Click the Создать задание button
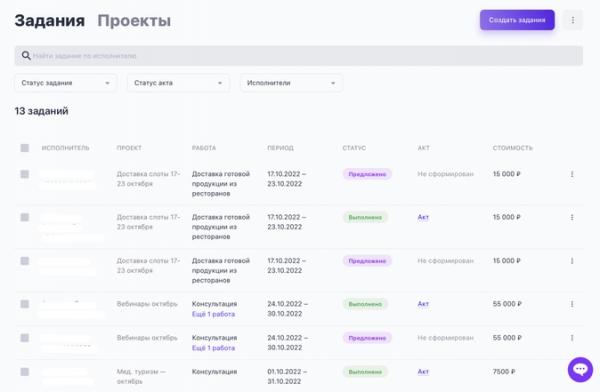The width and height of the screenshot is (600, 392). [517, 20]
